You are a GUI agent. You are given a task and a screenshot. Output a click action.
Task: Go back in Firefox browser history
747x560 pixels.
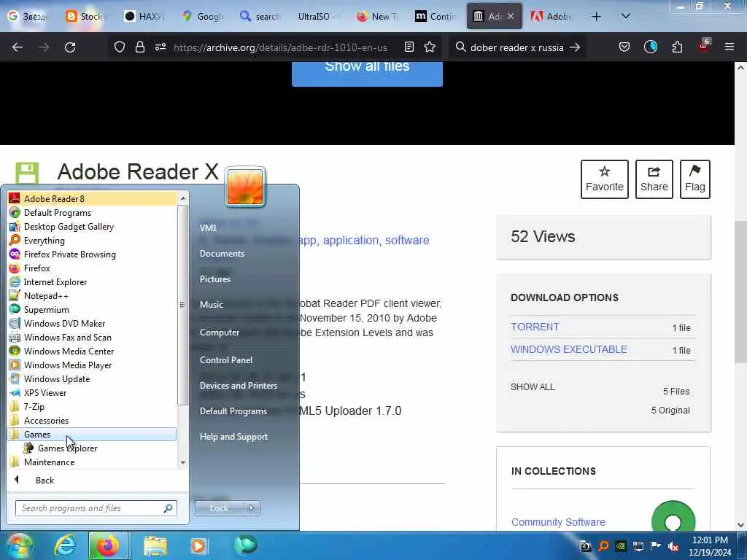[x=18, y=47]
